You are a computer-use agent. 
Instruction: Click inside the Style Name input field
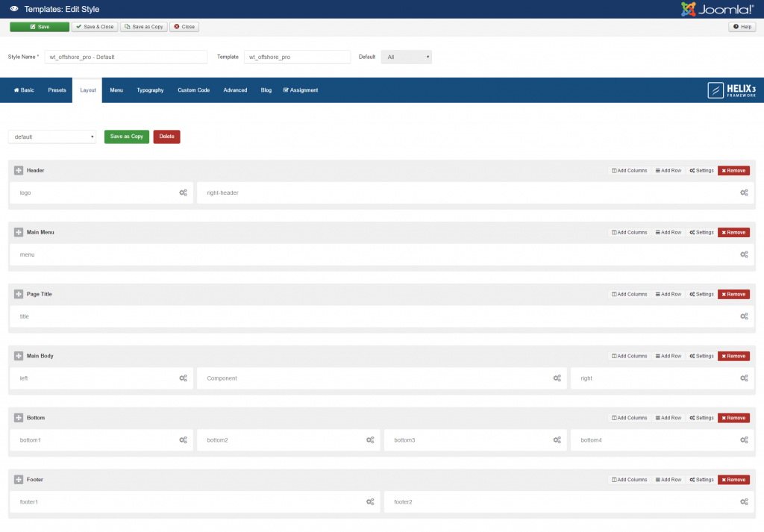pyautogui.click(x=125, y=57)
